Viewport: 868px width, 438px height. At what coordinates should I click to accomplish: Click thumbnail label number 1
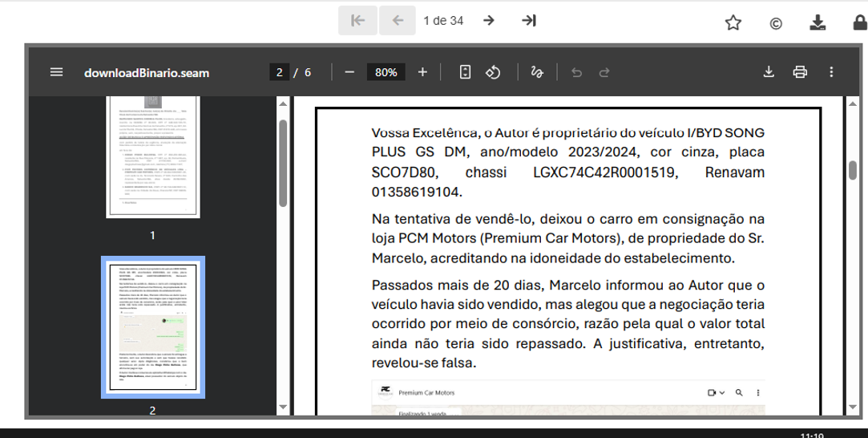pyautogui.click(x=153, y=235)
